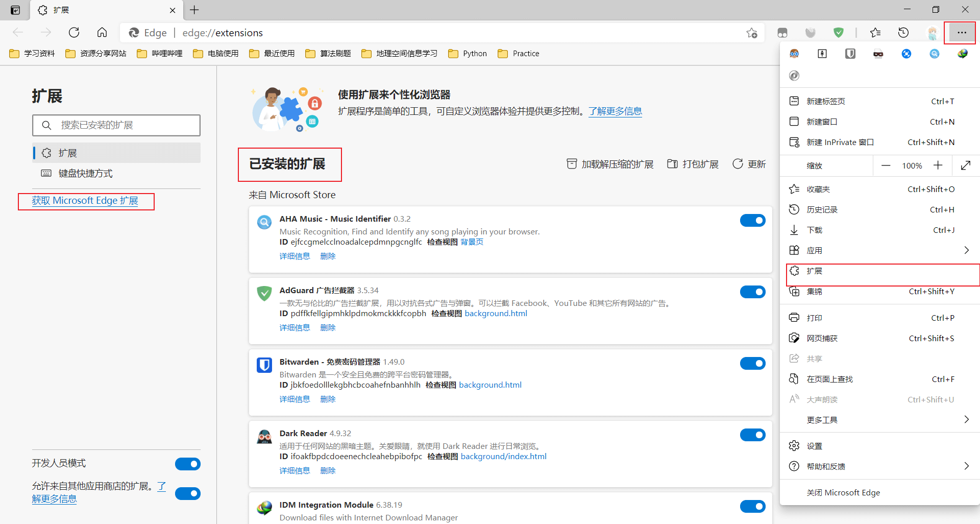
Task: Toggle 允许来自其他应用商店的扩展 switch
Action: coord(188,493)
